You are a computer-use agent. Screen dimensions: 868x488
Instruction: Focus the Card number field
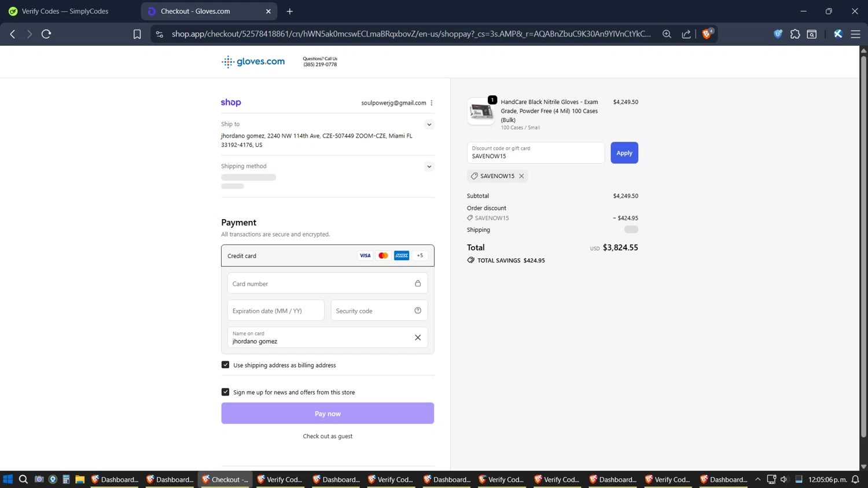point(328,283)
